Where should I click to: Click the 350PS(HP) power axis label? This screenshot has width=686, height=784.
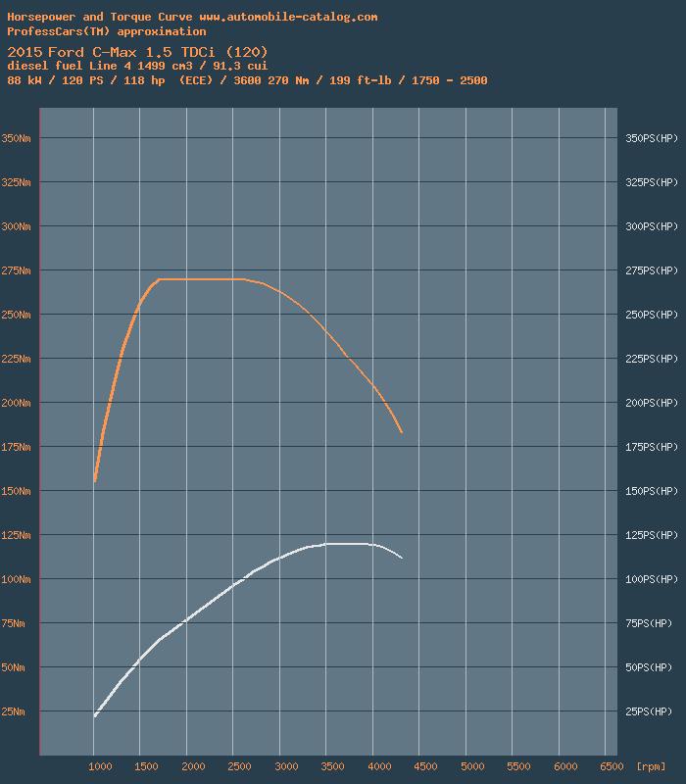(x=652, y=138)
